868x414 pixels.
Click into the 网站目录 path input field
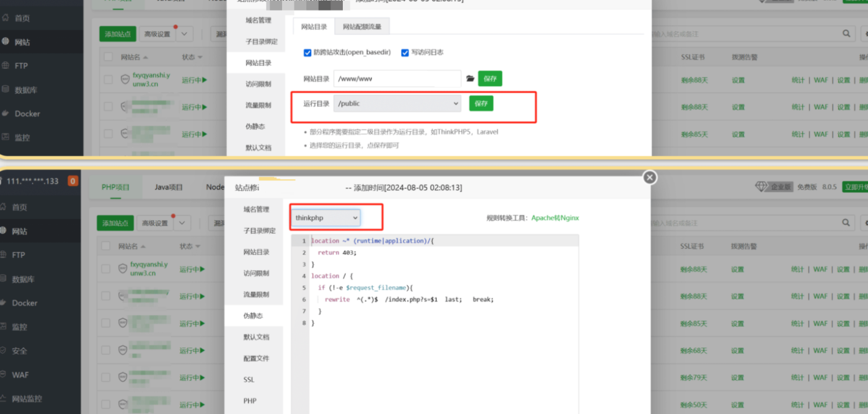click(x=397, y=79)
